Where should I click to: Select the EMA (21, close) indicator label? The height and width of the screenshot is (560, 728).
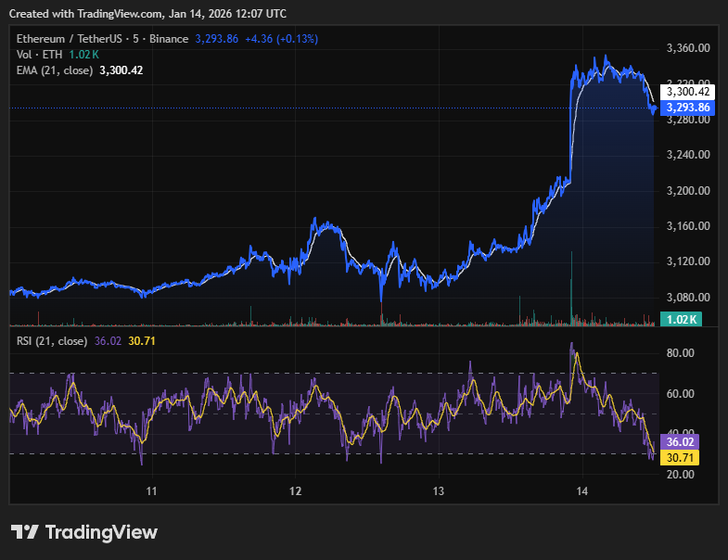point(56,70)
